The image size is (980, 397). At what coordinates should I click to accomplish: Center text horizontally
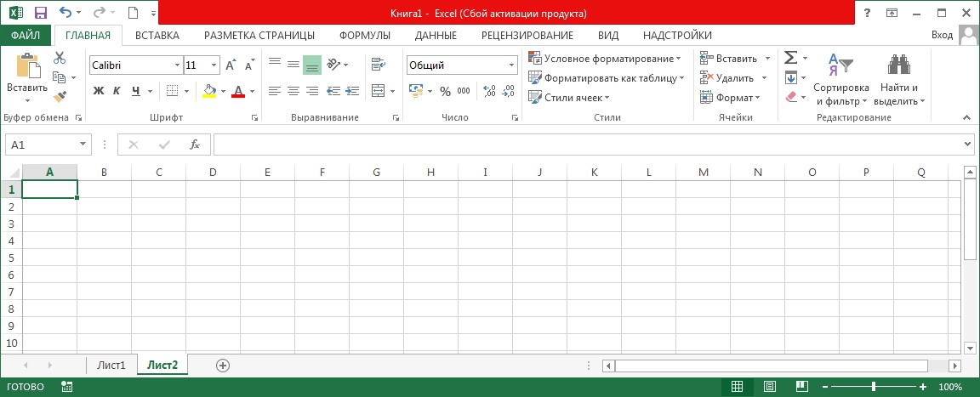pyautogui.click(x=293, y=91)
